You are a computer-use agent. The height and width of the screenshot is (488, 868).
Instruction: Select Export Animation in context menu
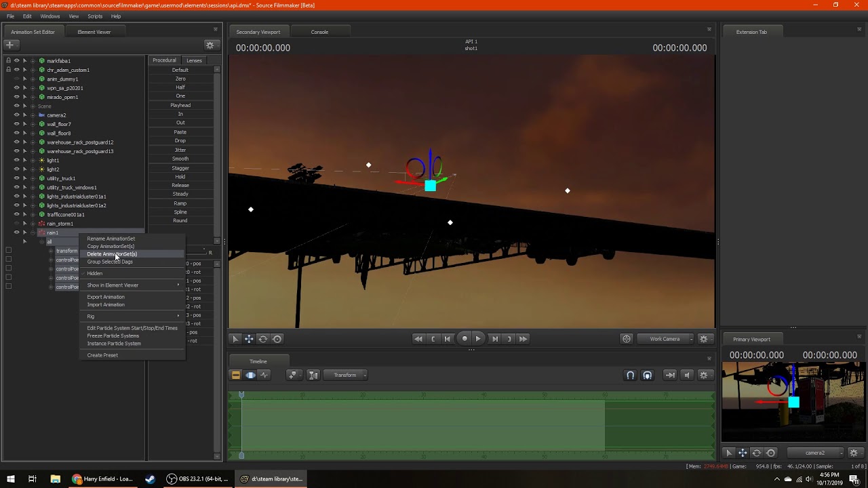click(132, 297)
